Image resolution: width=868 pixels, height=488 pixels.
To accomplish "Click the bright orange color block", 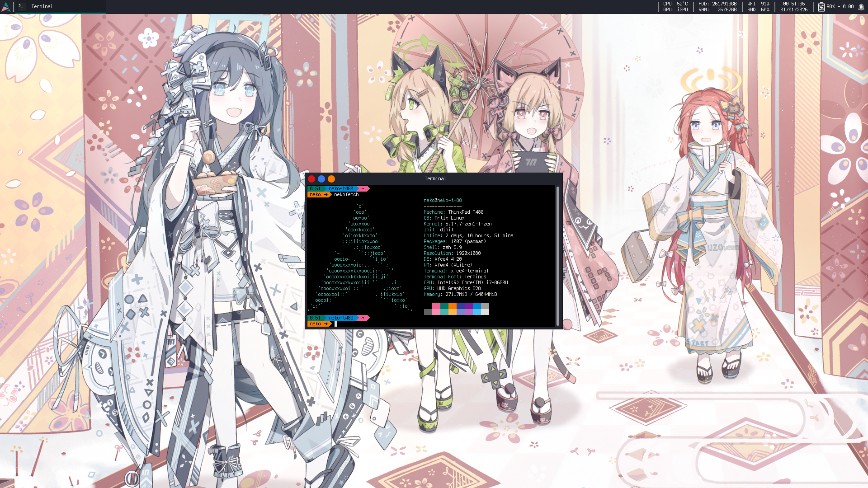I will (x=452, y=306).
